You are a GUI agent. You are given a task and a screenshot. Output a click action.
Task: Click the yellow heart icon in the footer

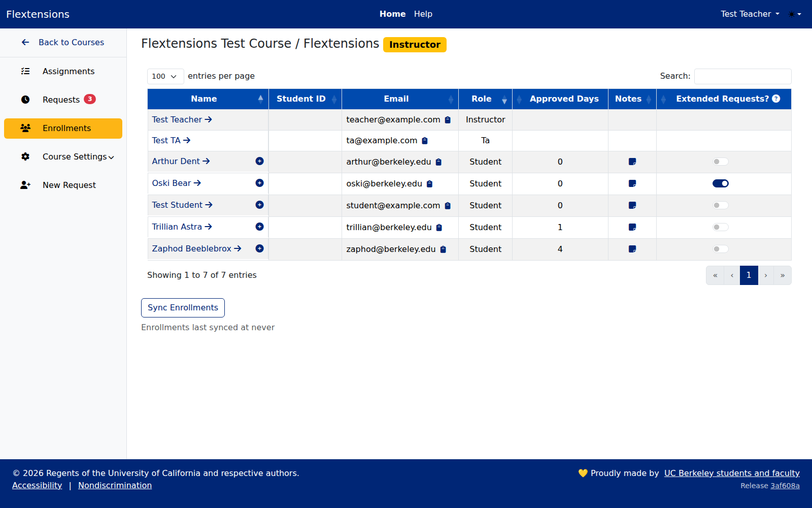pos(583,473)
